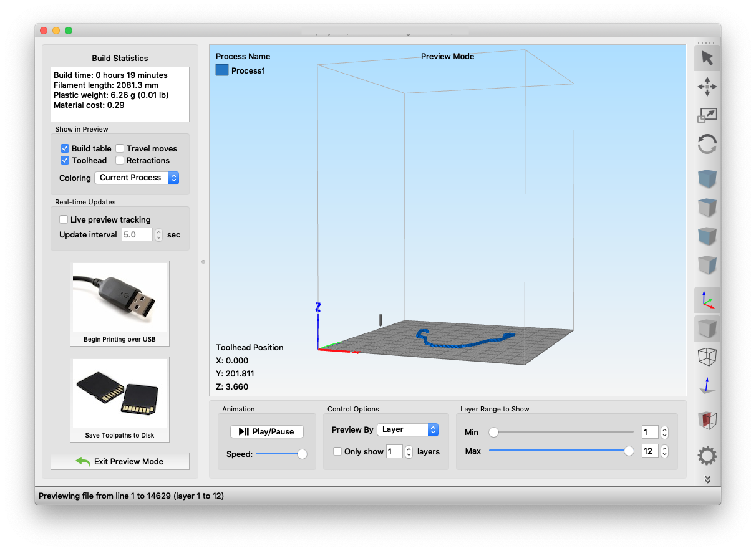Click the side panel splitter handle dot
756x551 pixels.
[203, 262]
